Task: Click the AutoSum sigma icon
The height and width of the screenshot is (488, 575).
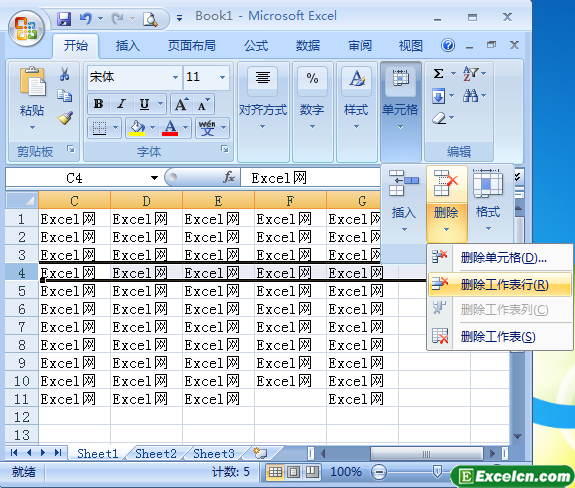Action: coord(439,73)
